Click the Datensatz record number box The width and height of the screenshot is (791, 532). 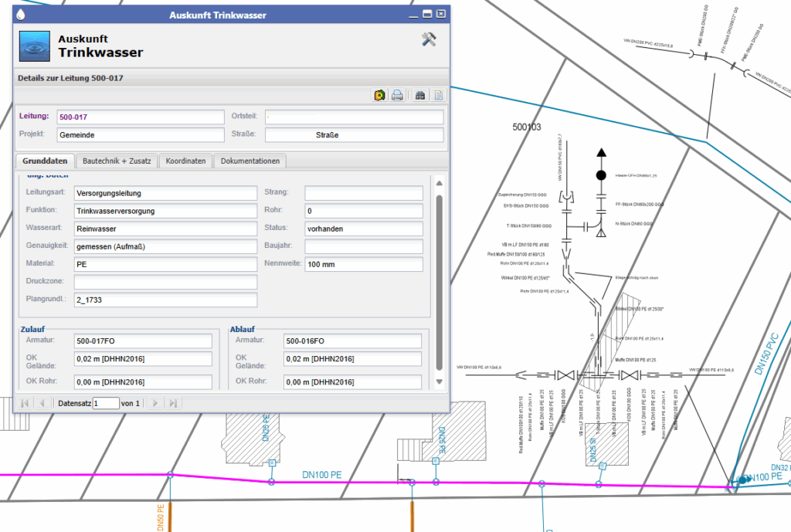pos(106,403)
